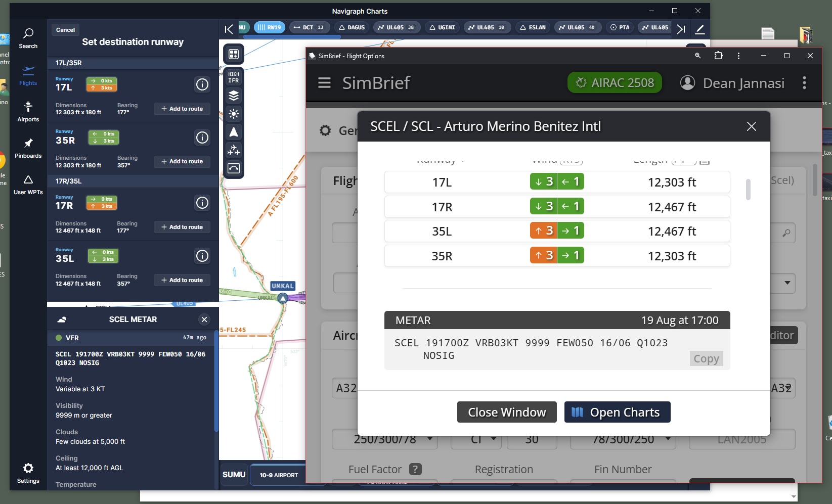Select the ESLAN waypoint chip
832x504 pixels.
click(x=533, y=27)
